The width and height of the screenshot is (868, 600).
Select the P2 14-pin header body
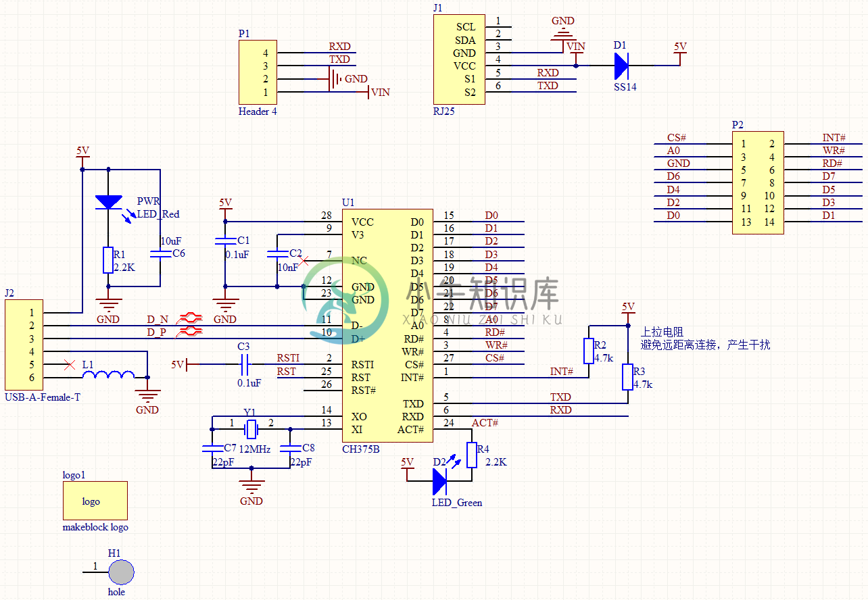758,183
